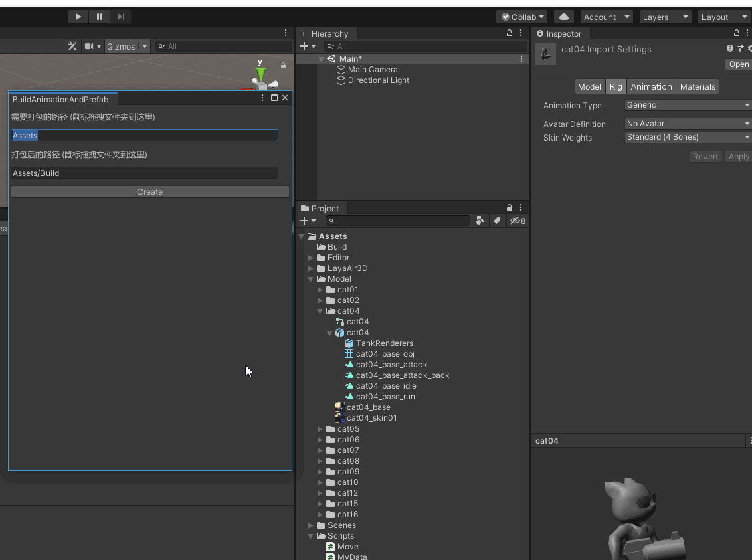752x560 pixels.
Task: Click the Step frame button
Action: (121, 17)
